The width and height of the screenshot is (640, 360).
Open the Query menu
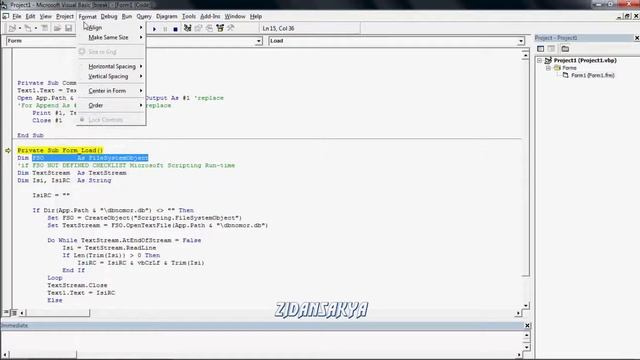coord(144,16)
